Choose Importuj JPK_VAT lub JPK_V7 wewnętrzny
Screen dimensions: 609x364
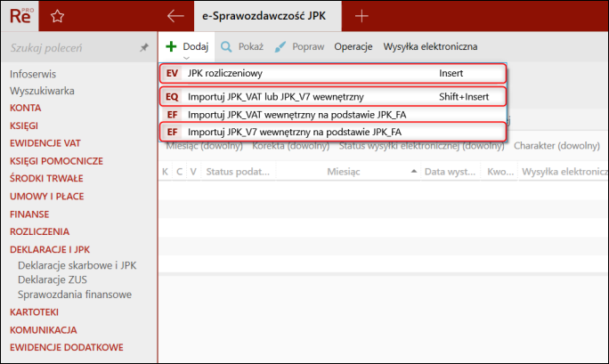[276, 96]
